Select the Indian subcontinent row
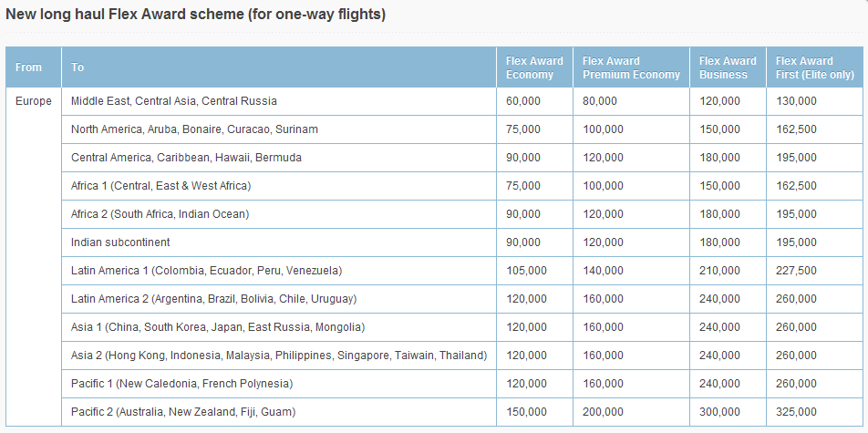 click(x=120, y=242)
